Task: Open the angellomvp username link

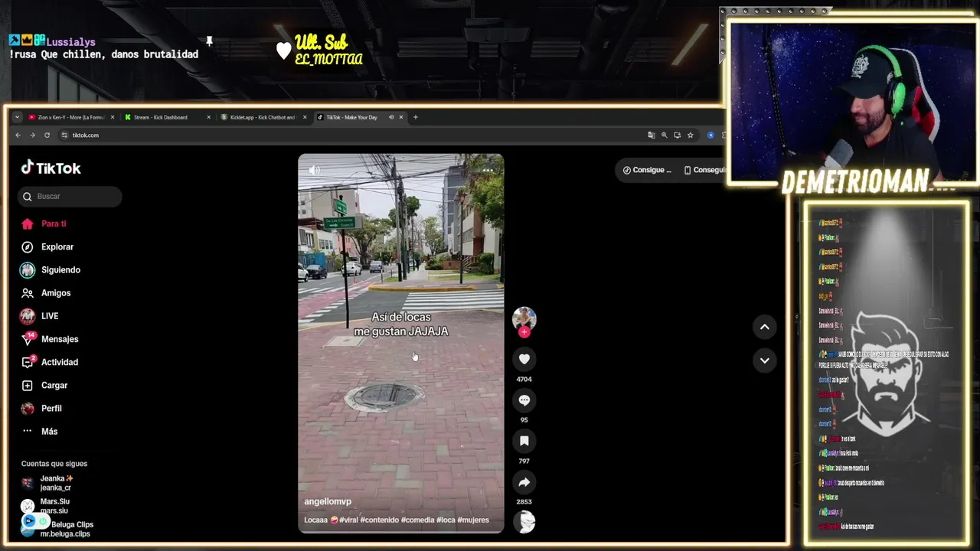Action: click(328, 501)
